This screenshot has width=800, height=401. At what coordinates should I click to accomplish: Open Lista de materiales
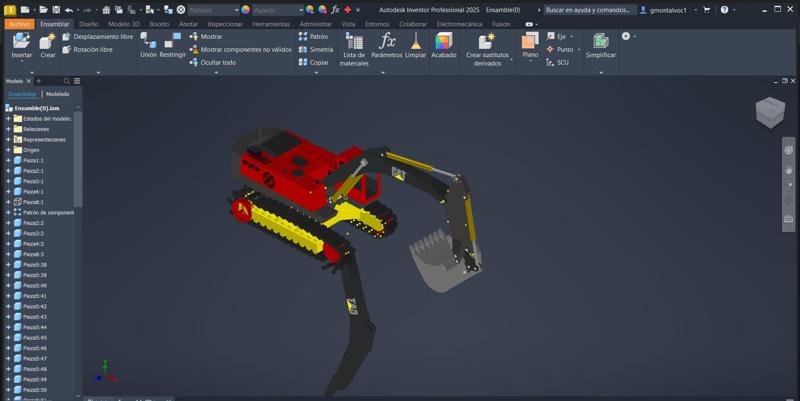pos(354,49)
